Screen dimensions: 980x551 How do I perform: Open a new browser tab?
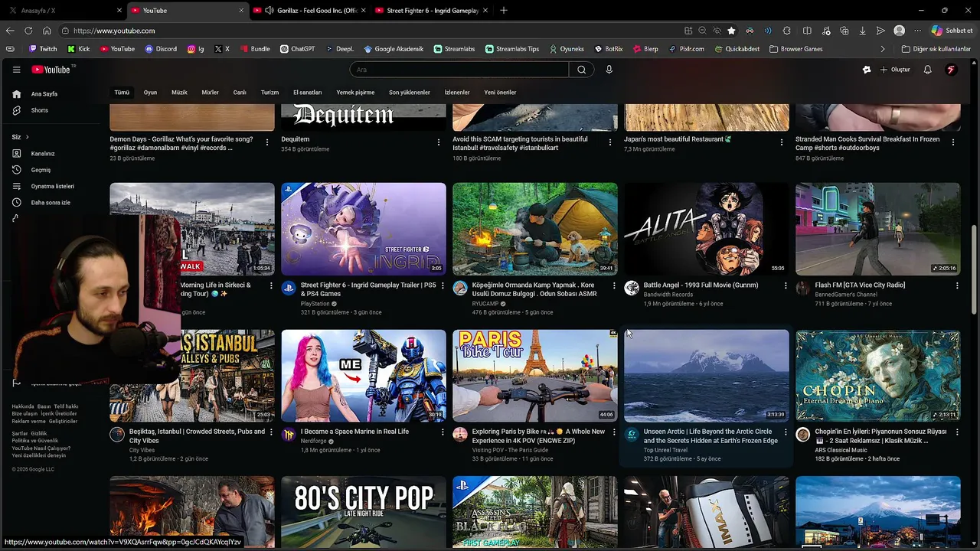(x=503, y=11)
